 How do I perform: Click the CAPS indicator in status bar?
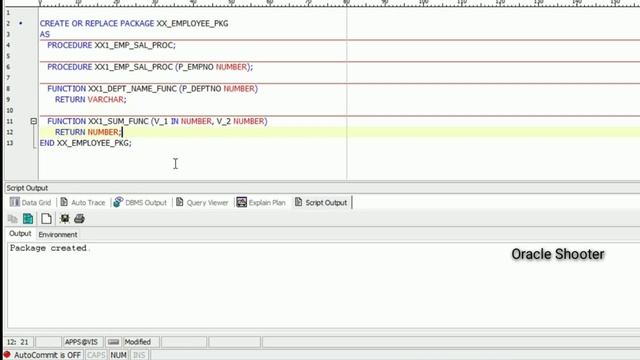(96, 355)
